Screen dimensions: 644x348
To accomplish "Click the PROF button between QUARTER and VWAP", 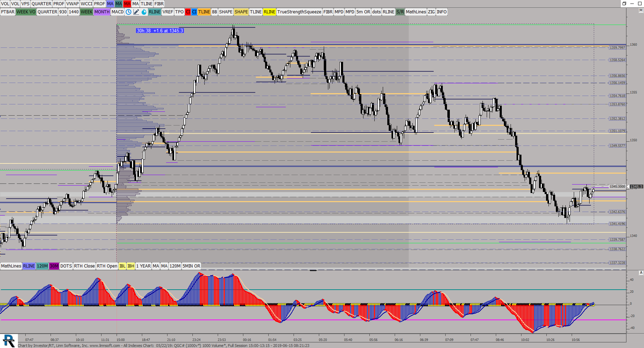I will point(59,4).
